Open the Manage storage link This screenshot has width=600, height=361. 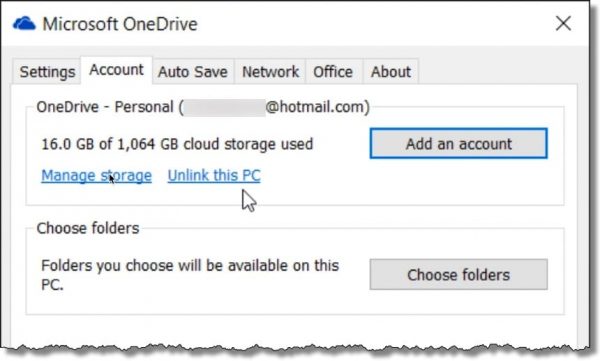coord(96,175)
